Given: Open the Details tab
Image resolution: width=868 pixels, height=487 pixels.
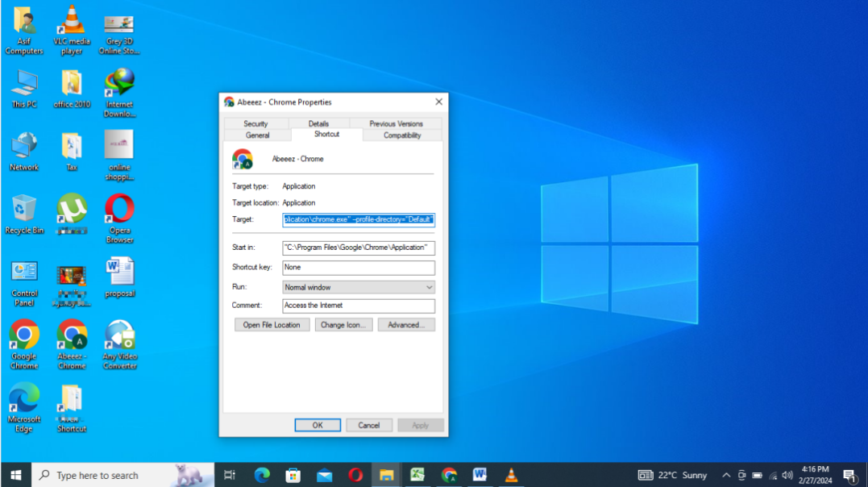Looking at the screenshot, I should pyautogui.click(x=318, y=123).
